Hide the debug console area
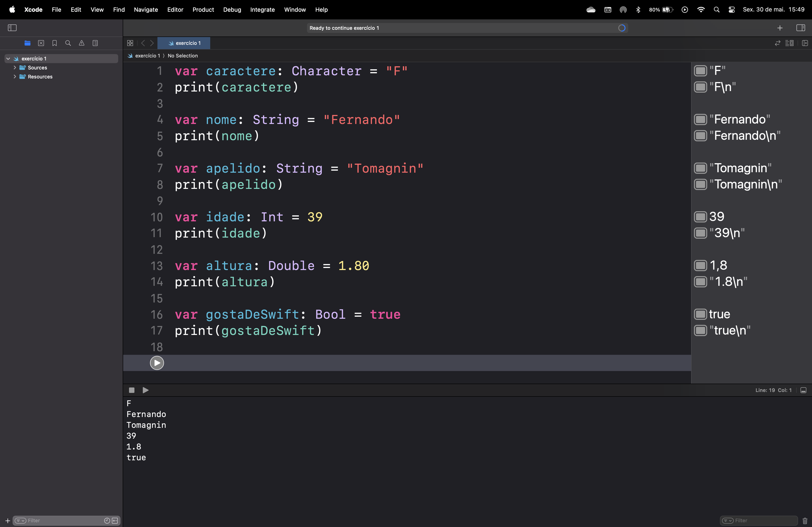 [x=803, y=390]
